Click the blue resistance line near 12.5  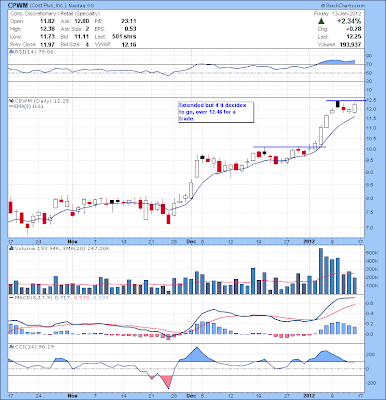pos(345,100)
